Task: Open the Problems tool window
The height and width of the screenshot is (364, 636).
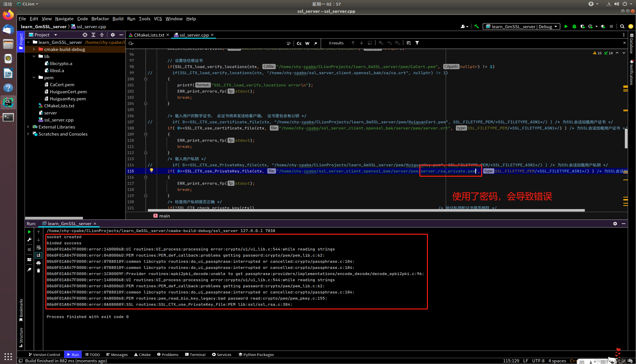Action: pos(168,355)
